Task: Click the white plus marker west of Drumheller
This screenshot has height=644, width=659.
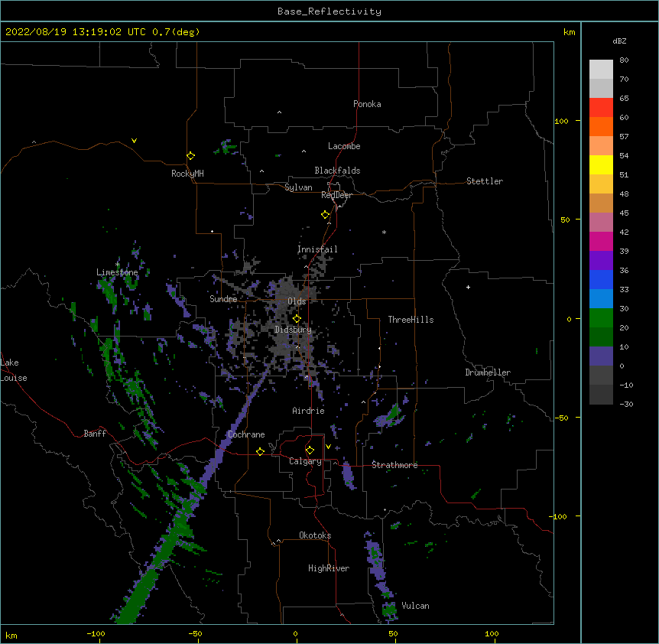Action: point(468,287)
